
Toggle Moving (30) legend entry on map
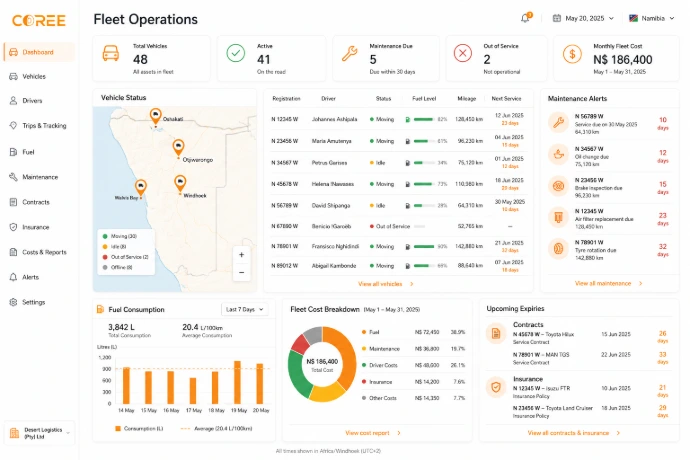[120, 236]
